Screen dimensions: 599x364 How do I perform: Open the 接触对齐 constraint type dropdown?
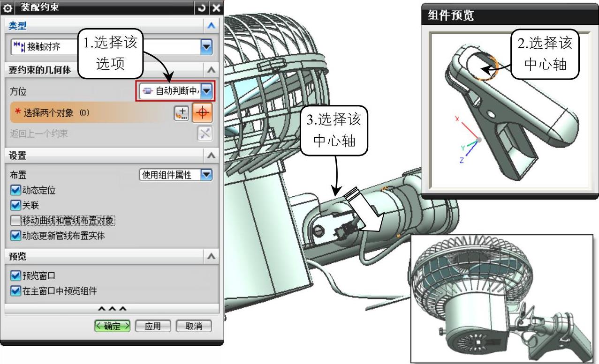(206, 46)
